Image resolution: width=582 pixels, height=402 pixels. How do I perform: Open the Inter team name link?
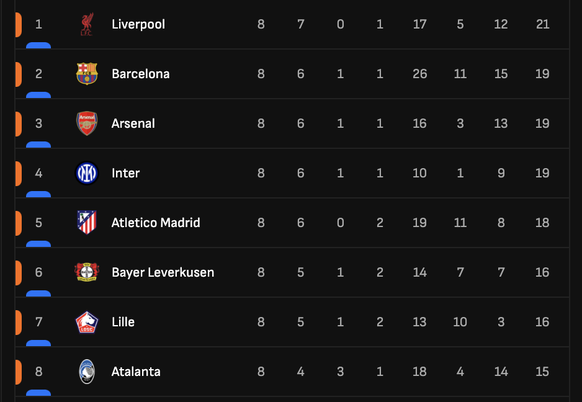[x=126, y=173]
